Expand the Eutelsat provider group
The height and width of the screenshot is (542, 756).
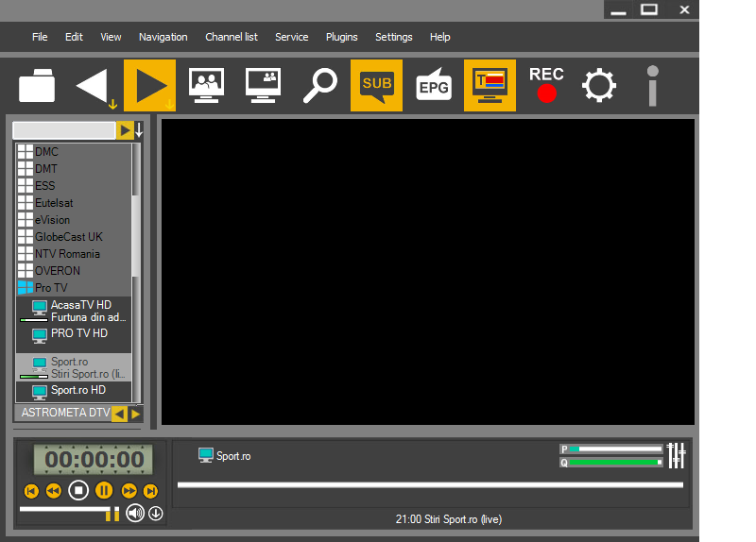click(x=25, y=203)
